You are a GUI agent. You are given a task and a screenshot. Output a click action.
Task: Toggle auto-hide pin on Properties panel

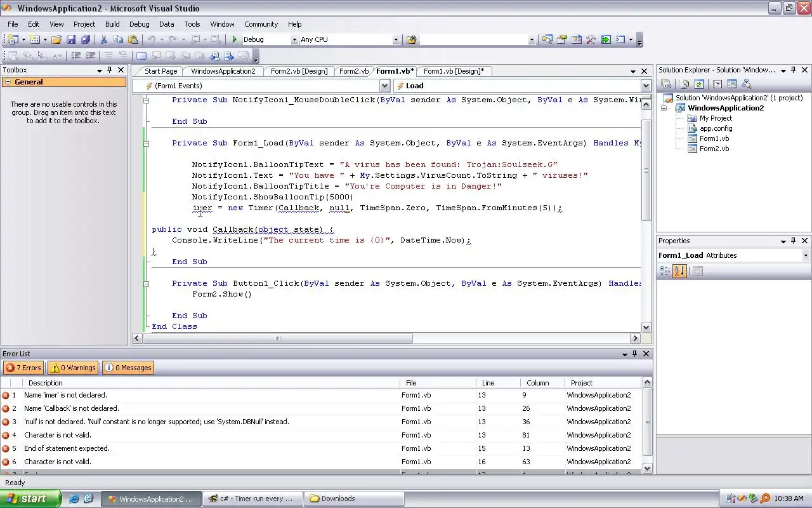794,241
